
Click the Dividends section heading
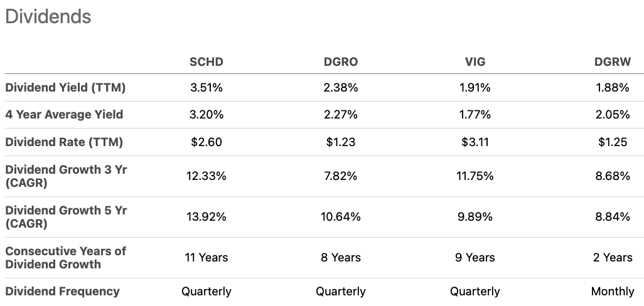(48, 17)
